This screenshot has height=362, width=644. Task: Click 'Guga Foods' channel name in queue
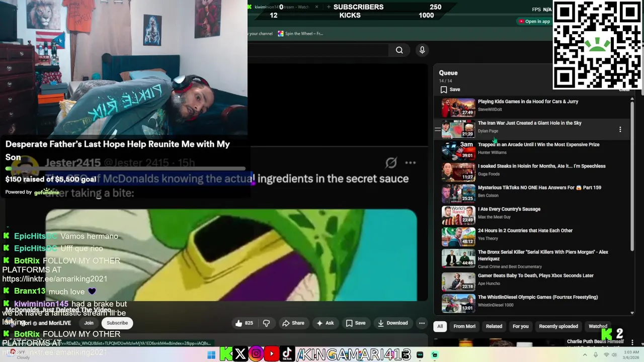click(x=489, y=174)
